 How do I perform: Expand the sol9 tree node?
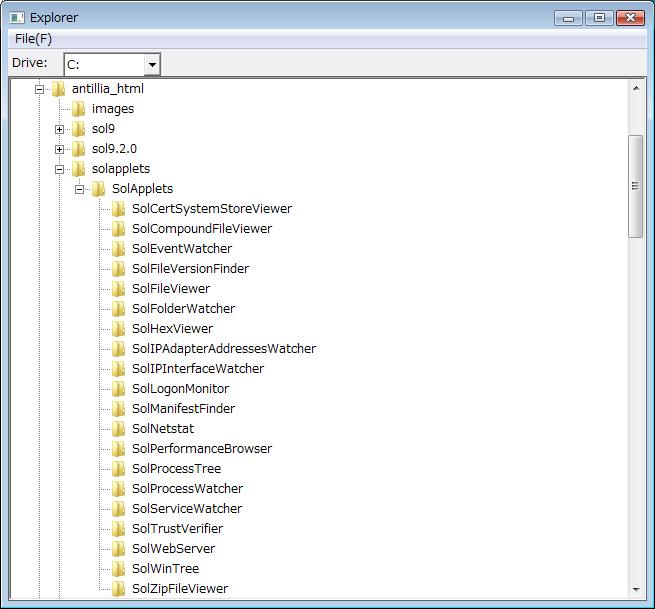(59, 129)
